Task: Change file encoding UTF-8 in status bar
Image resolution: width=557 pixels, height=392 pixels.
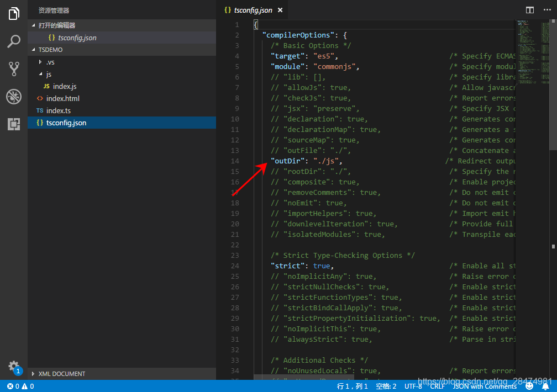Action: (413, 386)
